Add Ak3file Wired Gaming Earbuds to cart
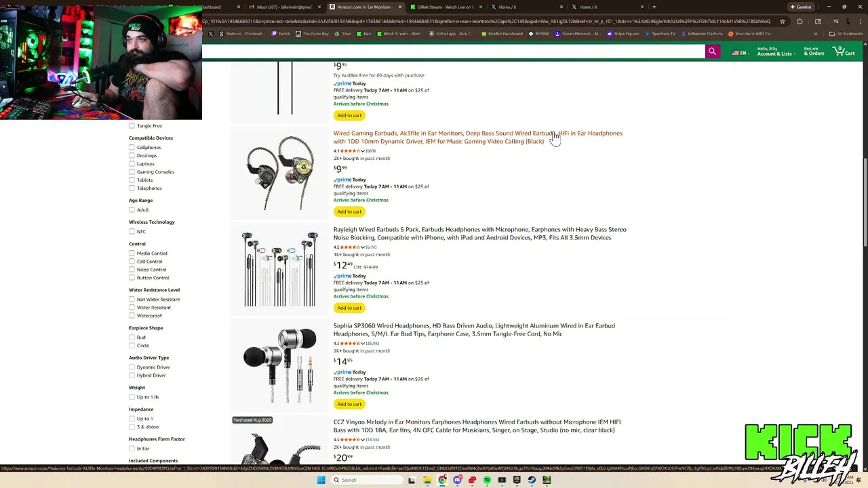The width and height of the screenshot is (868, 488). click(x=349, y=211)
